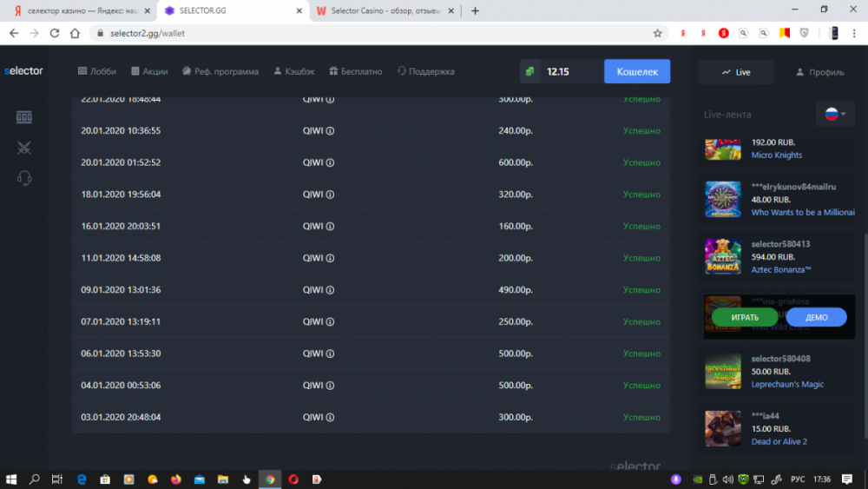Screen dimensions: 868x489
Task: Launch the ДЕМО version of the game
Action: point(816,317)
